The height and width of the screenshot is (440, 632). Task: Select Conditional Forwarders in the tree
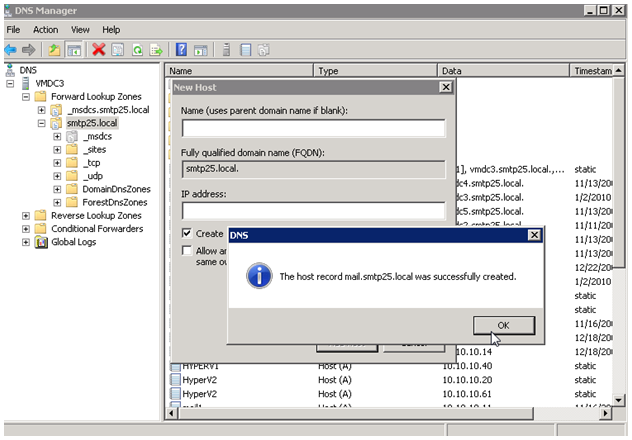(97, 229)
